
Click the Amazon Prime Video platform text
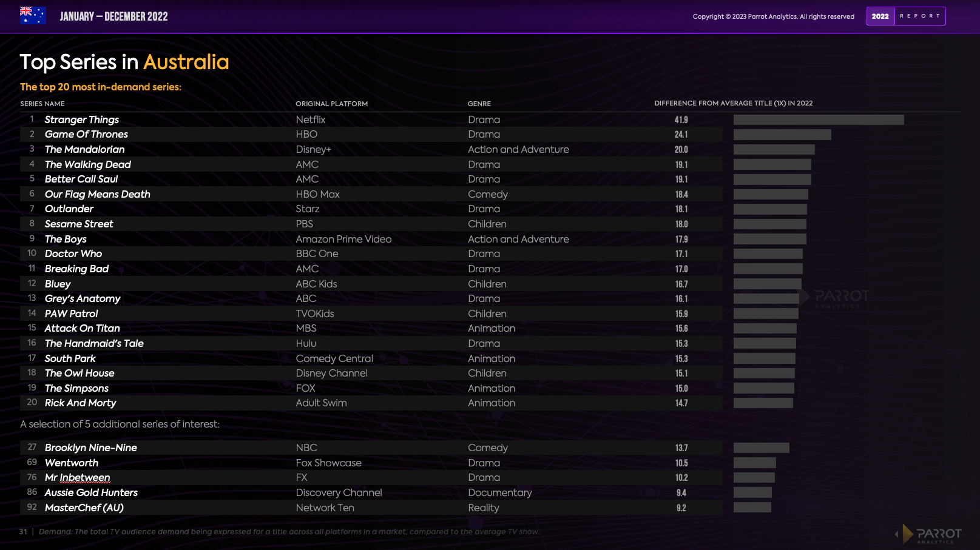pos(343,239)
